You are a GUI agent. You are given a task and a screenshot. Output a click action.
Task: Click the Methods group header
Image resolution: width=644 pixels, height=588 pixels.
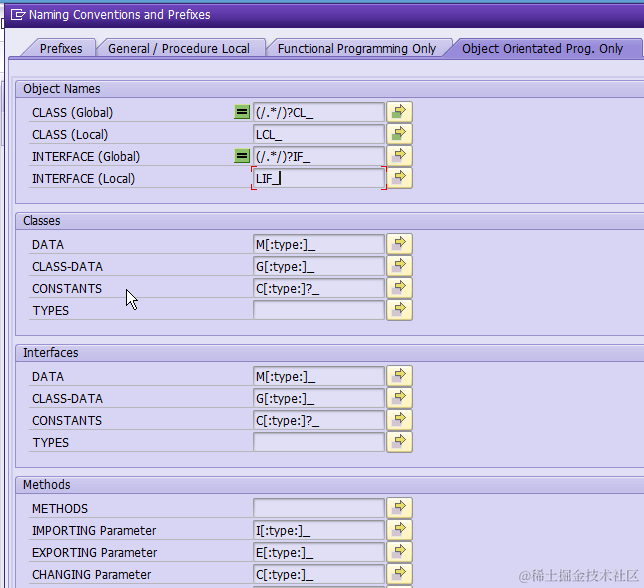tap(46, 485)
